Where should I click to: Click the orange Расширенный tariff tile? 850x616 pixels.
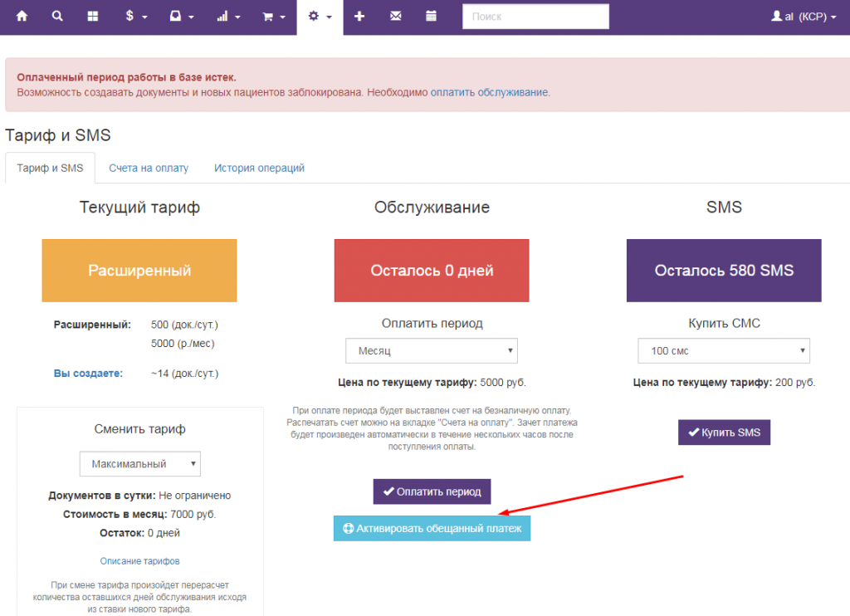coord(139,271)
